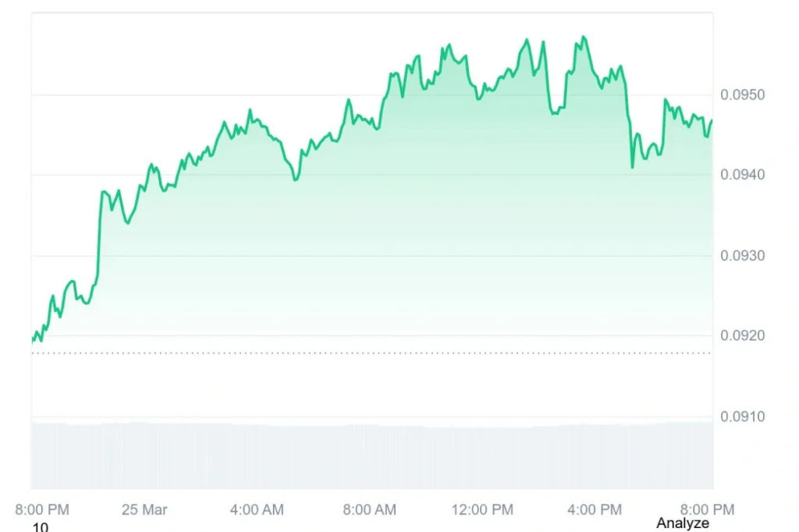The height and width of the screenshot is (532, 799).
Task: Click the starting point of the green price line
Action: pyautogui.click(x=33, y=340)
